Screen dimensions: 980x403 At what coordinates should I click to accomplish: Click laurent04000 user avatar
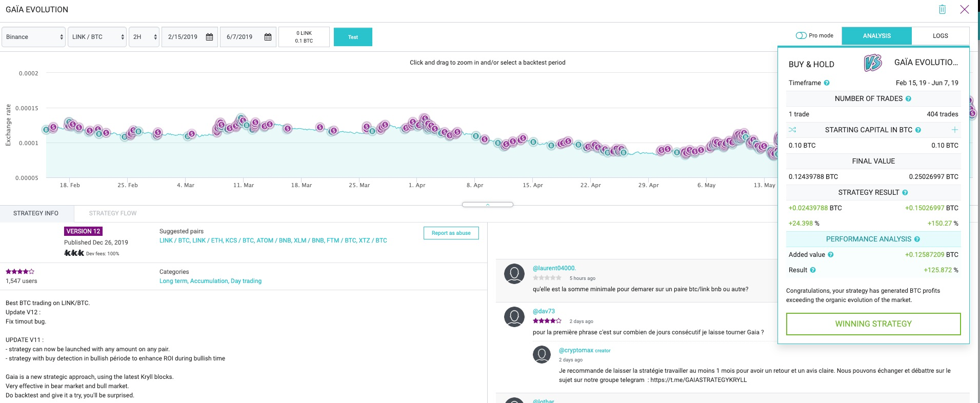click(514, 274)
